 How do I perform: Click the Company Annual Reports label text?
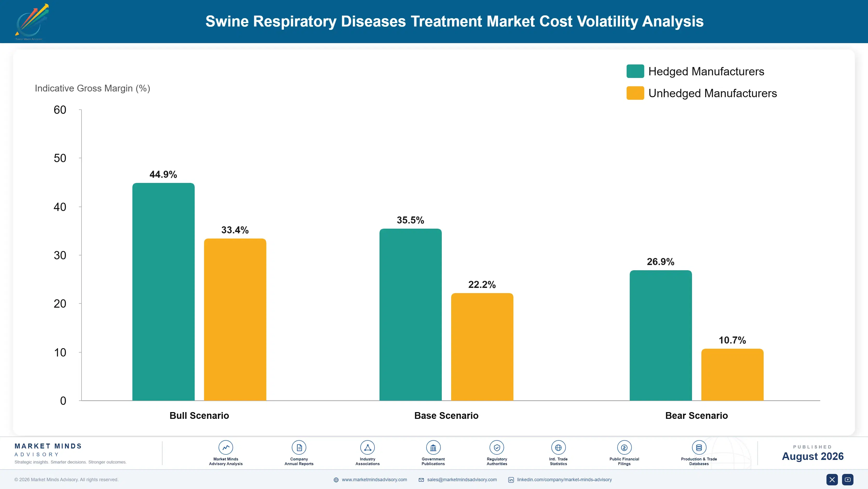pos(299,461)
